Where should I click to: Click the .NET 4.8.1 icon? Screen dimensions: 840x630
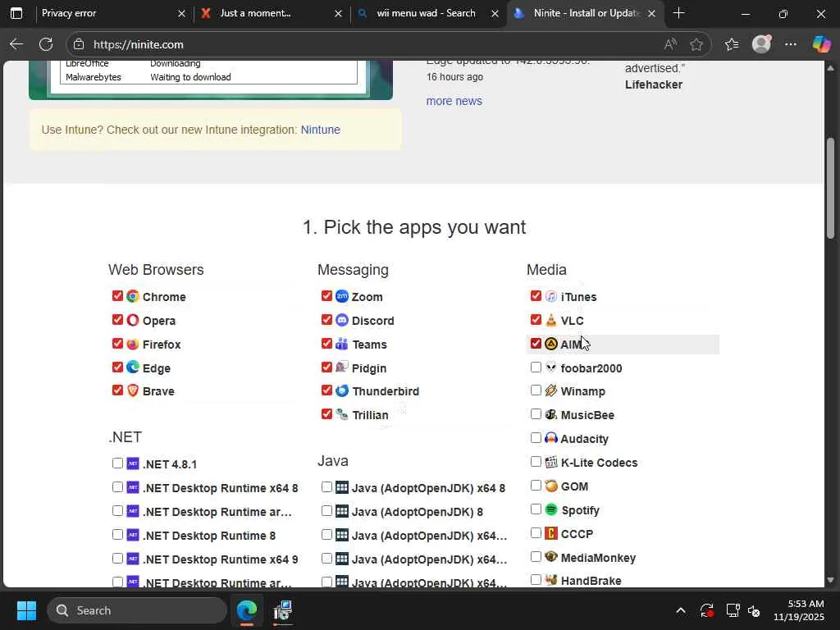tap(133, 463)
